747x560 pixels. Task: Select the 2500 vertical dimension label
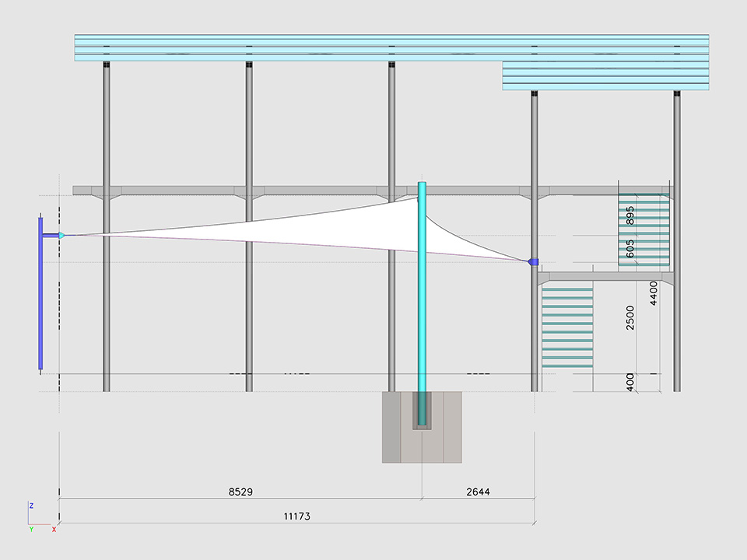pyautogui.click(x=630, y=317)
